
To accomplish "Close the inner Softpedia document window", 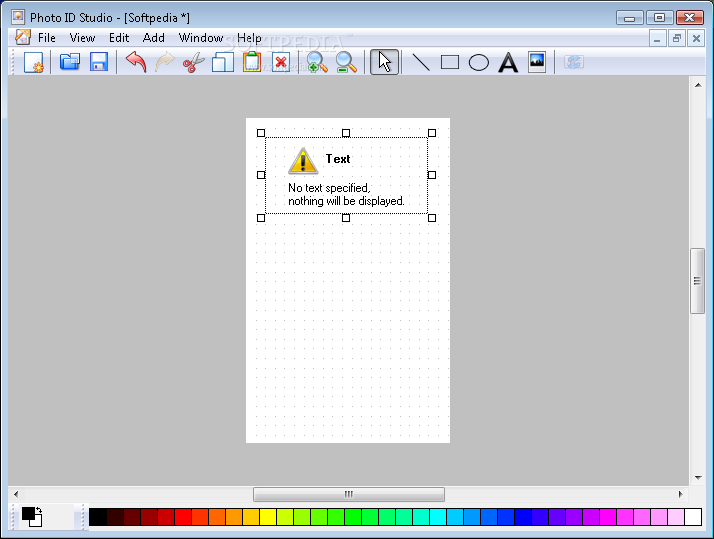I will pos(696,38).
